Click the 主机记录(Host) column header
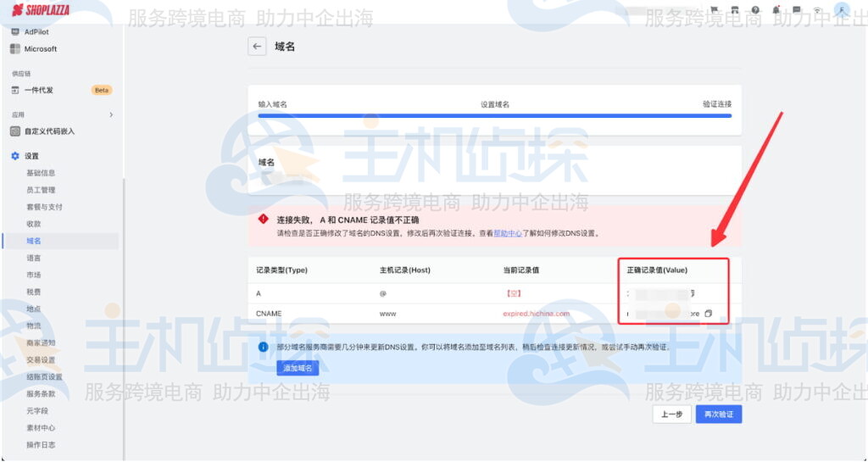868x462 pixels. [x=404, y=270]
